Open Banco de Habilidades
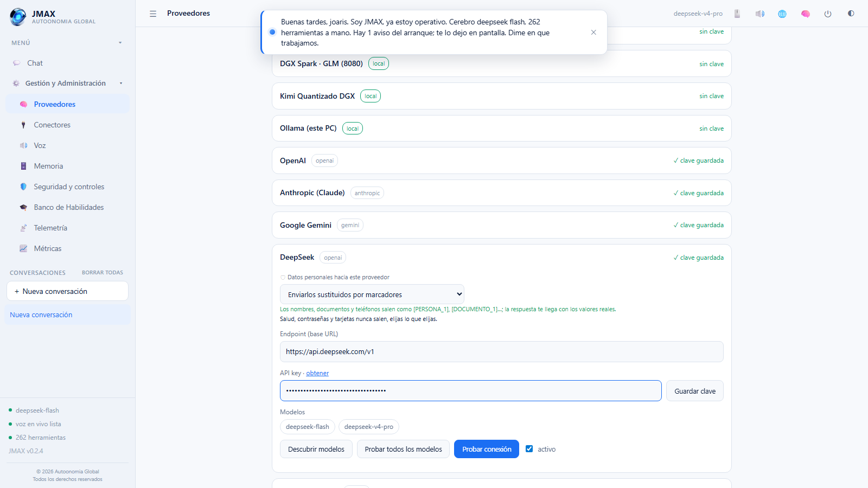The width and height of the screenshot is (868, 488). click(67, 207)
